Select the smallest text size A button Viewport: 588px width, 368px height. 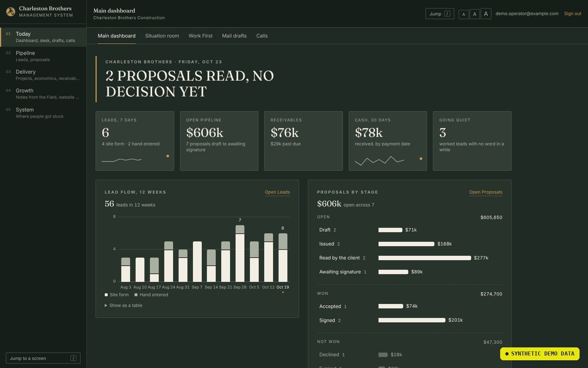point(463,14)
